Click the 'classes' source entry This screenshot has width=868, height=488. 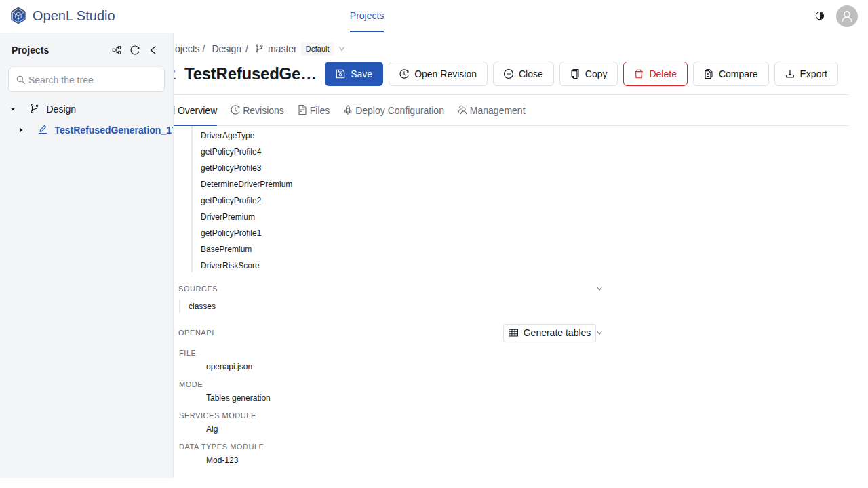pos(202,306)
